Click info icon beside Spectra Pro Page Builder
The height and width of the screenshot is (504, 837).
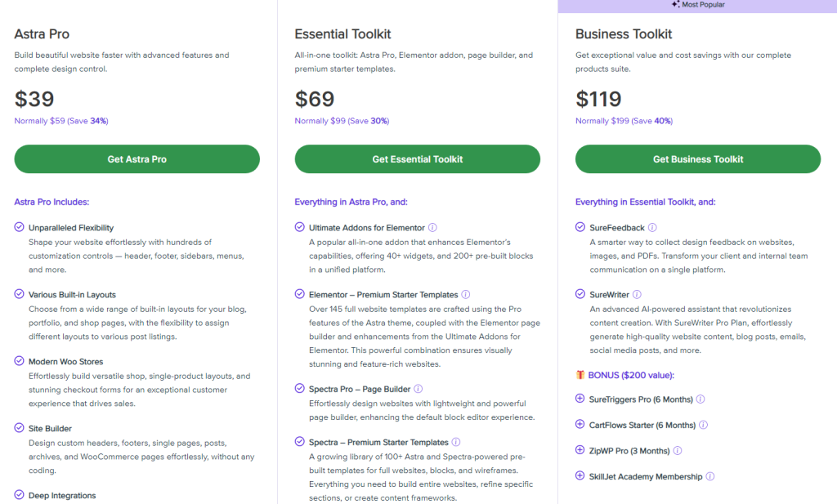pyautogui.click(x=418, y=390)
